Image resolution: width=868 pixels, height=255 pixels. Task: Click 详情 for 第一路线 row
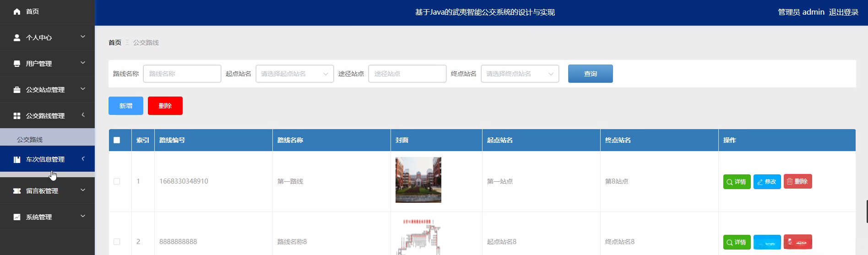[737, 182]
